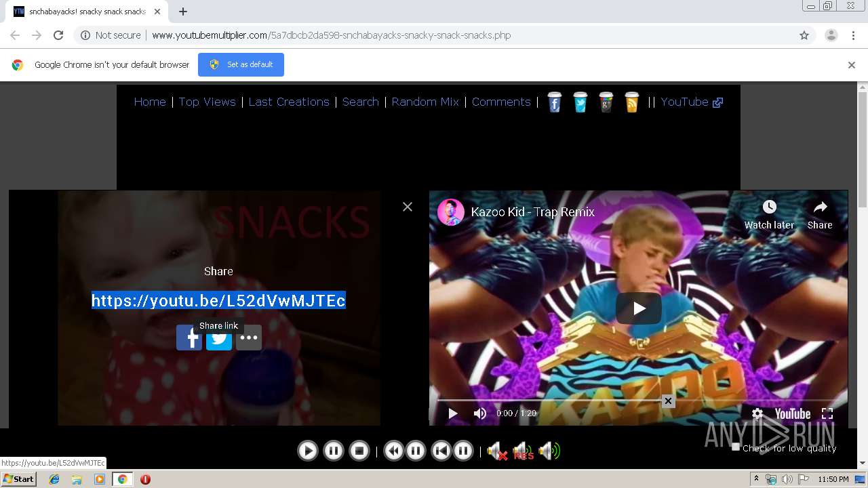Reload the page
868x488 pixels.
tap(58, 35)
